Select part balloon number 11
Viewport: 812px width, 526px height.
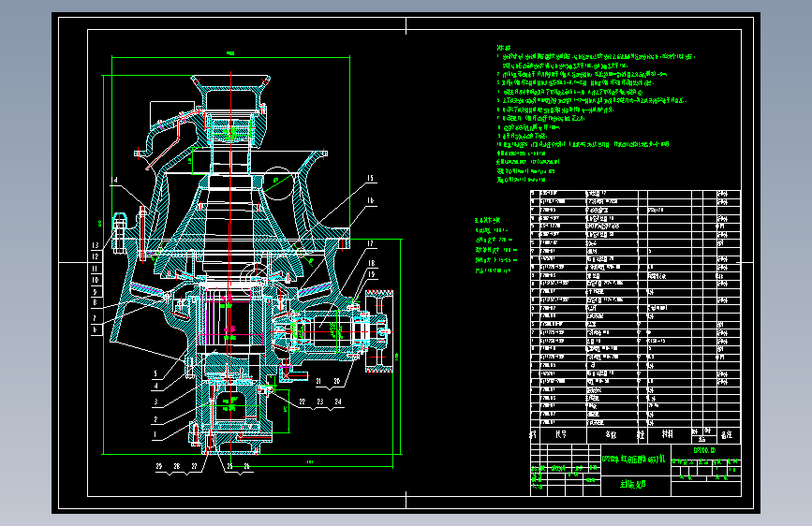[96, 269]
